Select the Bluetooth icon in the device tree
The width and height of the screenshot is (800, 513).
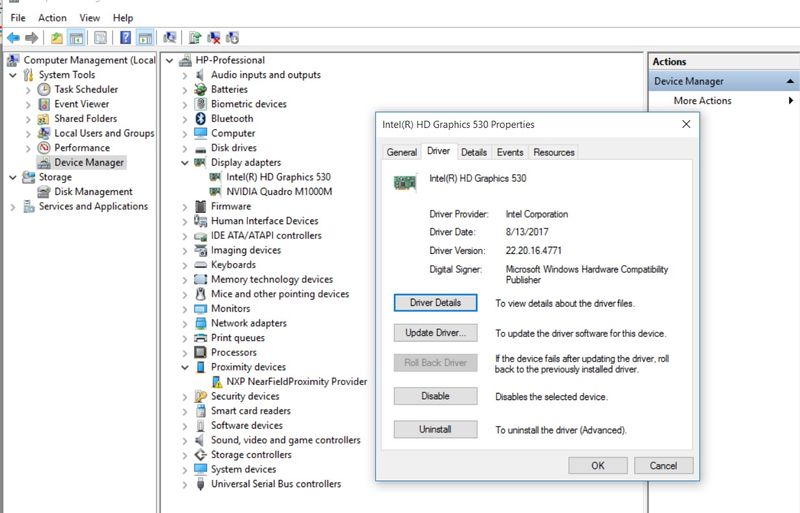click(201, 118)
